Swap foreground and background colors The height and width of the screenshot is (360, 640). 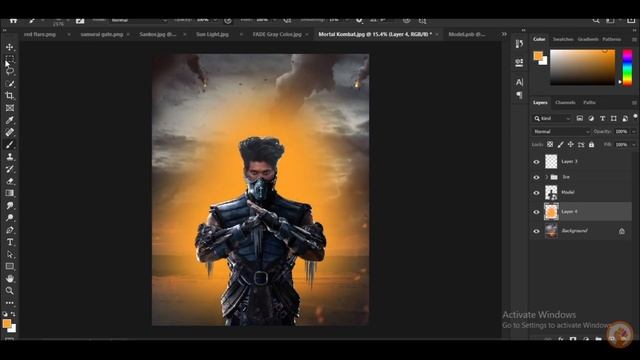(13, 314)
